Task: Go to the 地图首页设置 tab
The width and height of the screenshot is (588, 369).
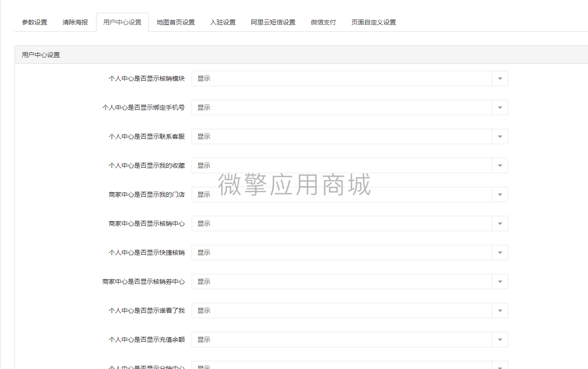Action: point(176,22)
